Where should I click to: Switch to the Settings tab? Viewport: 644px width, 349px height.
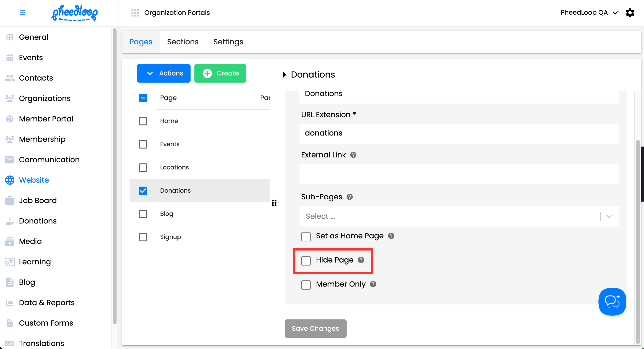click(228, 42)
